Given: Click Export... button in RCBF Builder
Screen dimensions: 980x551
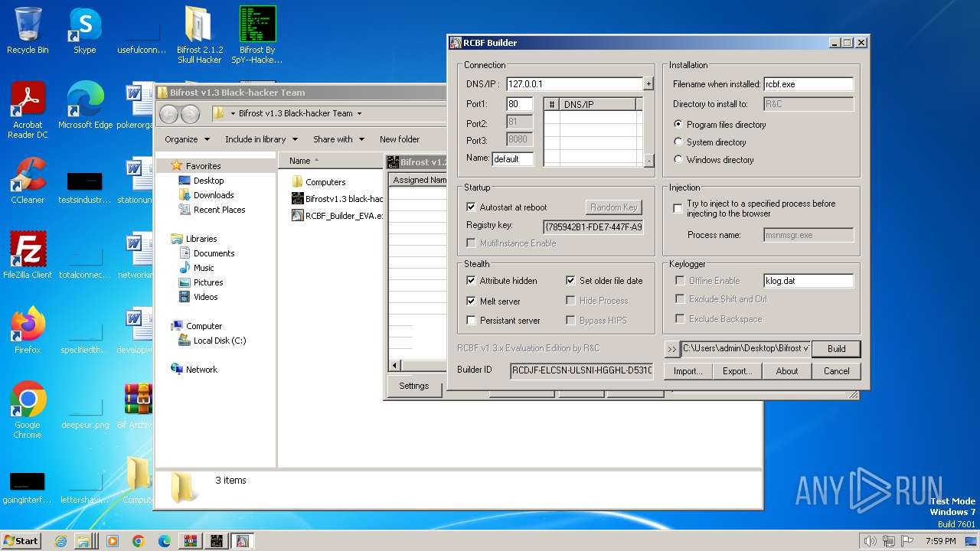Looking at the screenshot, I should tap(737, 371).
